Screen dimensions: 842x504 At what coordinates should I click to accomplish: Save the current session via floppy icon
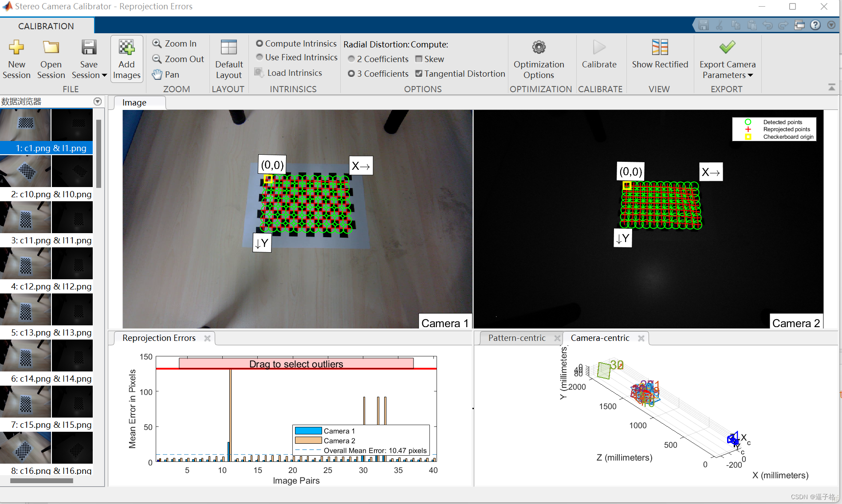(89, 48)
